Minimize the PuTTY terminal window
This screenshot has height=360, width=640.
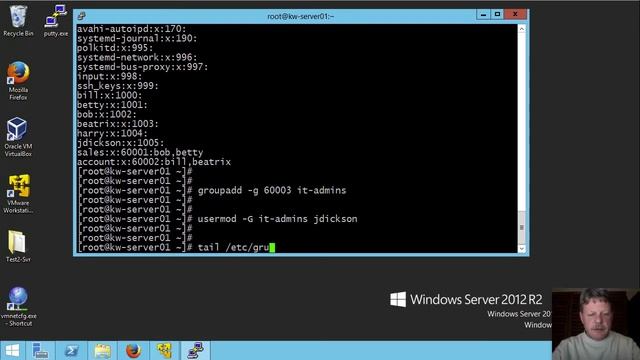(x=483, y=15)
